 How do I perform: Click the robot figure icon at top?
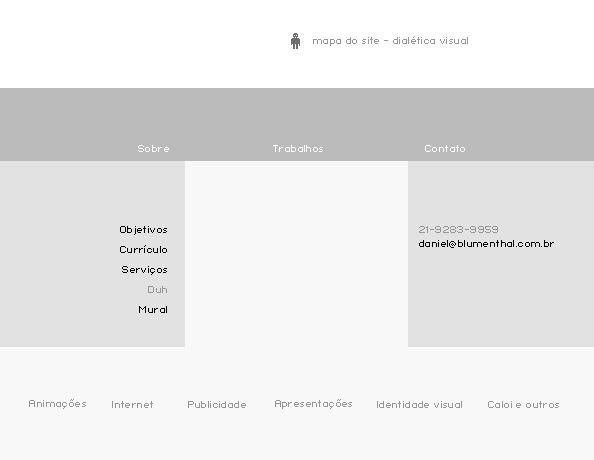pyautogui.click(x=295, y=41)
